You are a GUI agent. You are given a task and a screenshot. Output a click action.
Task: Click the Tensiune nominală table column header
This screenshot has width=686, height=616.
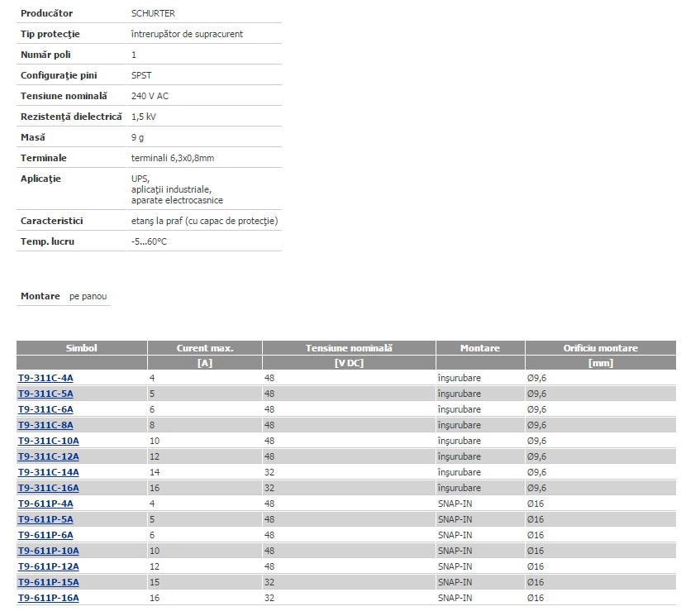[349, 348]
